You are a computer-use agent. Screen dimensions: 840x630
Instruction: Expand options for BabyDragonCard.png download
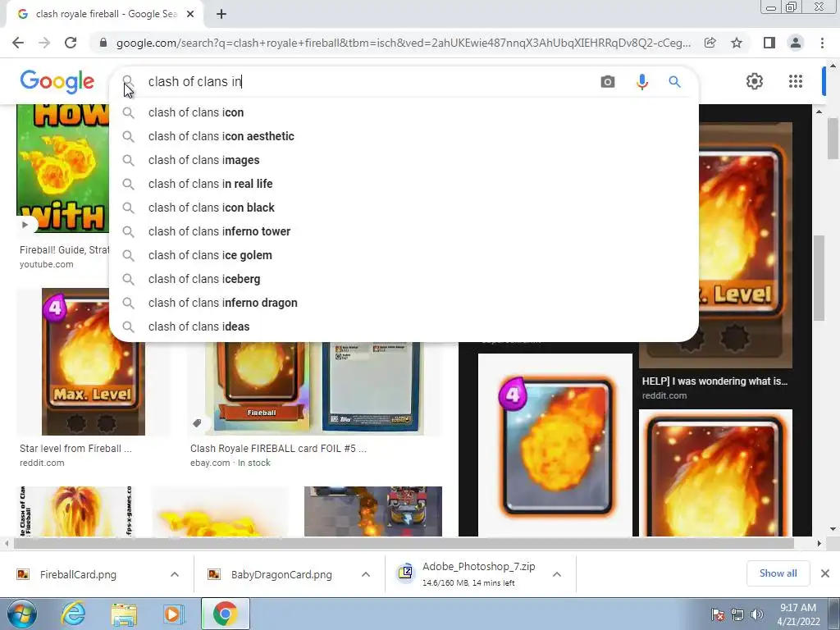coord(366,574)
